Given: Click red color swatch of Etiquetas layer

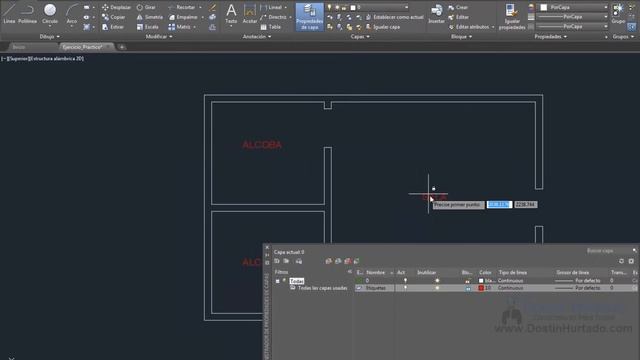Looking at the screenshot, I should click(x=481, y=288).
